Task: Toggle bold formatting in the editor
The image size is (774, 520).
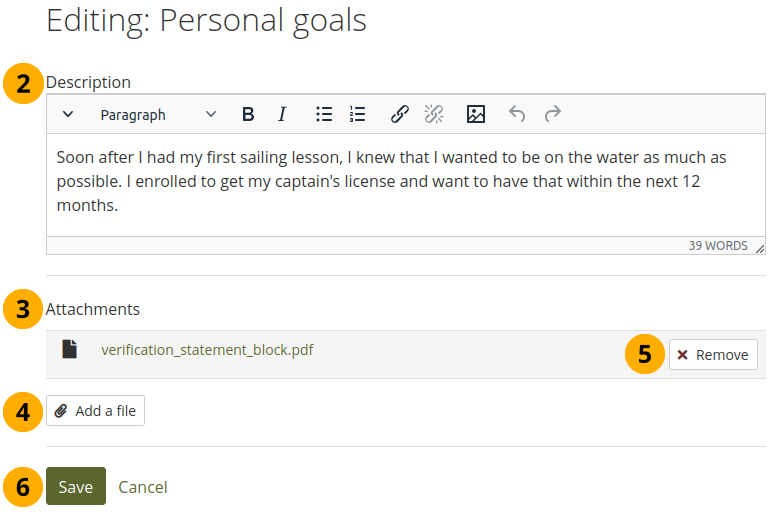Action: [248, 115]
